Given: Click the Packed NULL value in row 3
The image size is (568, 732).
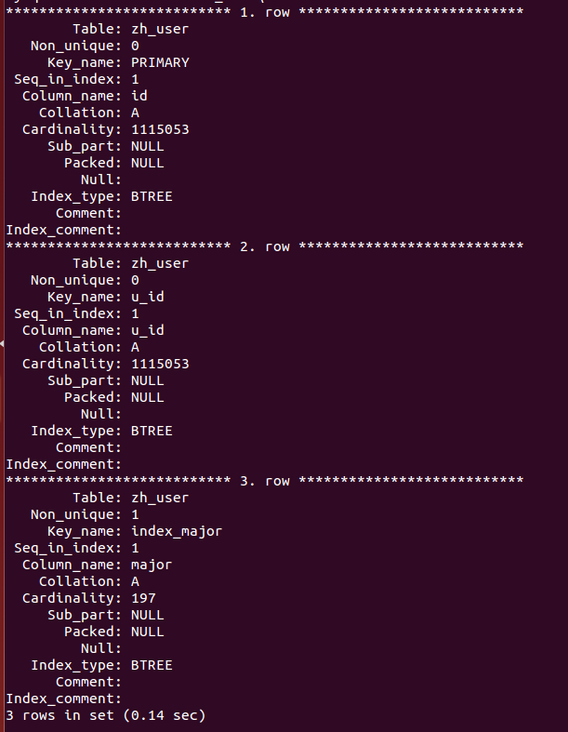Looking at the screenshot, I should pos(147,632).
